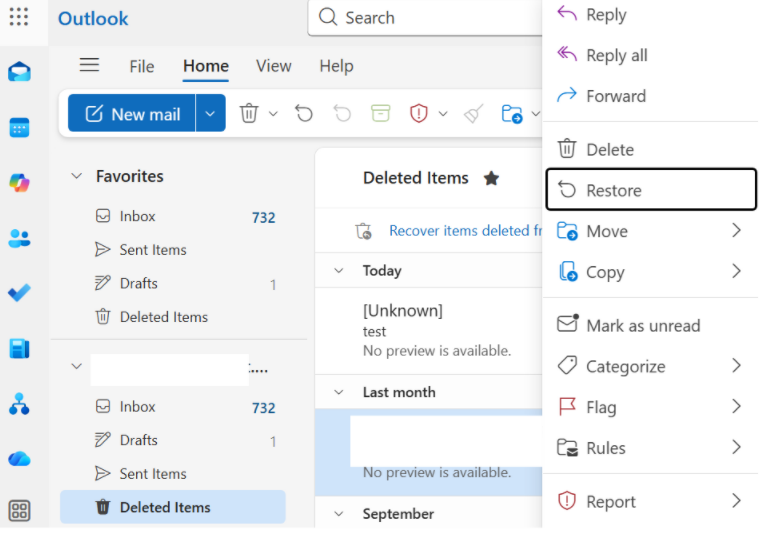Collapse the Favorites section
Image resolution: width=771 pixels, height=551 pixels.
point(76,176)
